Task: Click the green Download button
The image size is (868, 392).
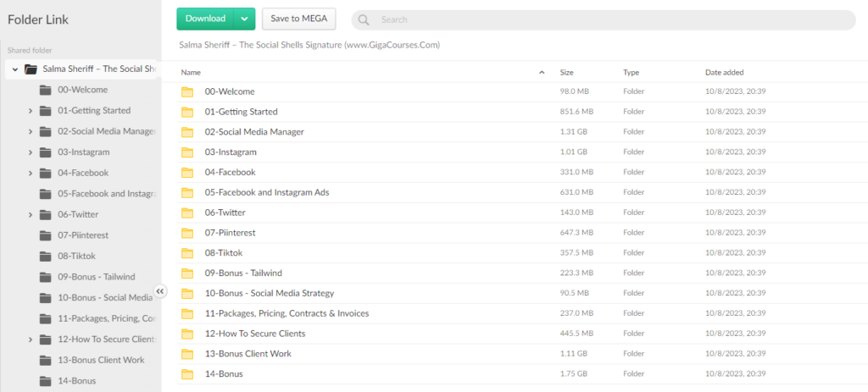Action: (x=205, y=19)
